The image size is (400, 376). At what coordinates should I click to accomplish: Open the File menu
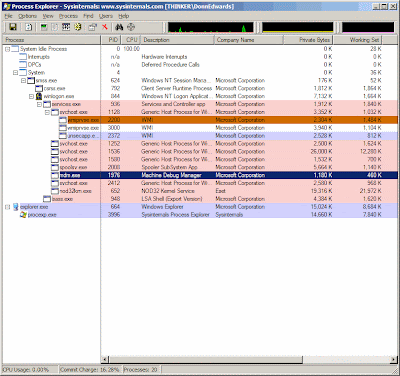(x=8, y=16)
